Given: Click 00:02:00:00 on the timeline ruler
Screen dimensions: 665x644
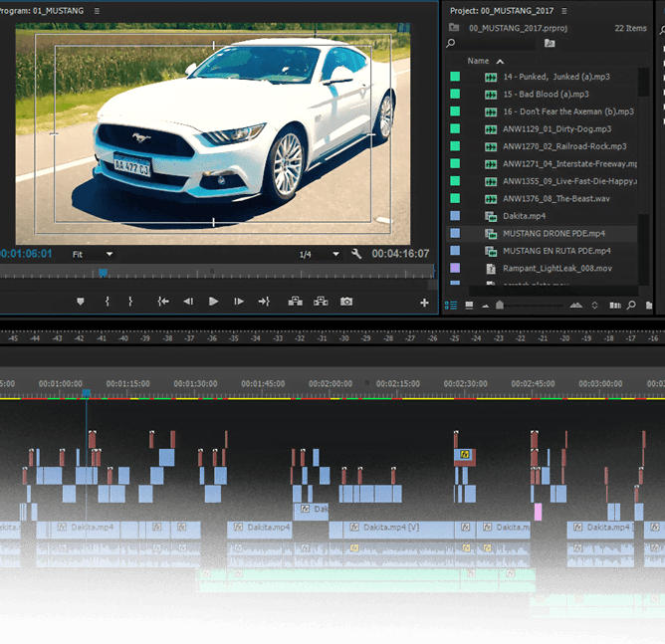Looking at the screenshot, I should click(331, 383).
